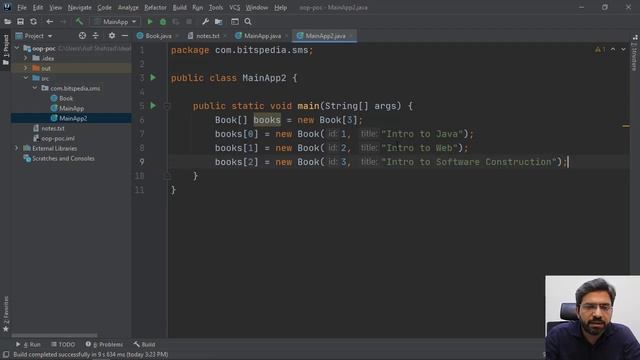The height and width of the screenshot is (360, 640).
Task: Click the run gutter icon beside class MainApp2
Action: click(x=153, y=78)
